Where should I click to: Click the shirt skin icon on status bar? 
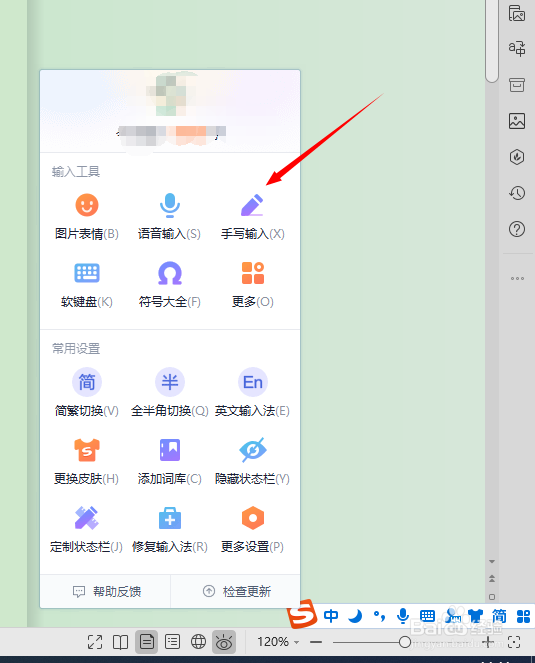pos(475,616)
